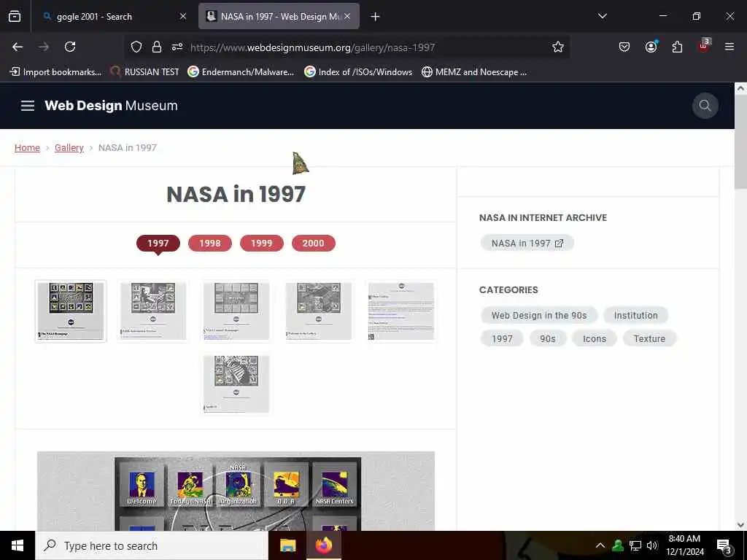Show site security info via the padlock icon
Image resolution: width=747 pixels, height=560 pixels.
click(x=157, y=47)
